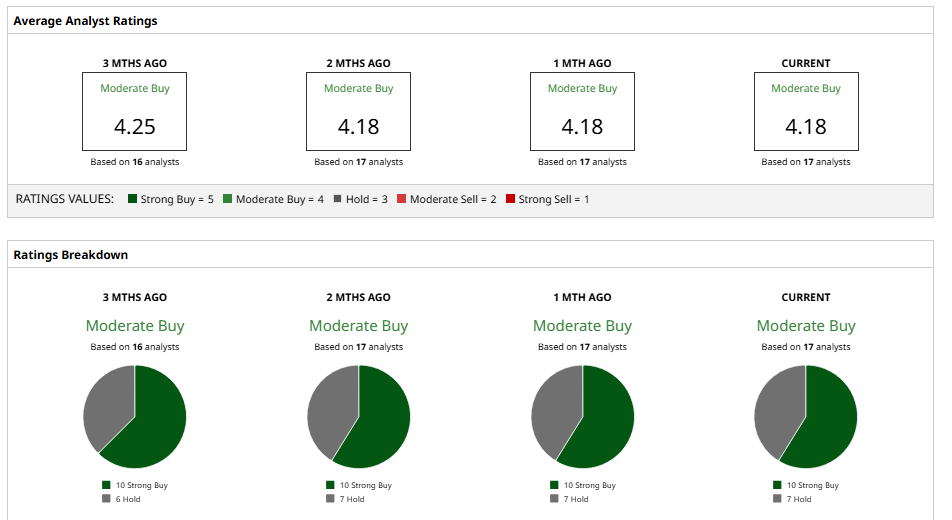The height and width of the screenshot is (520, 952).
Task: Click the Moderate Buy = 4 legend swatch
Action: coord(228,199)
